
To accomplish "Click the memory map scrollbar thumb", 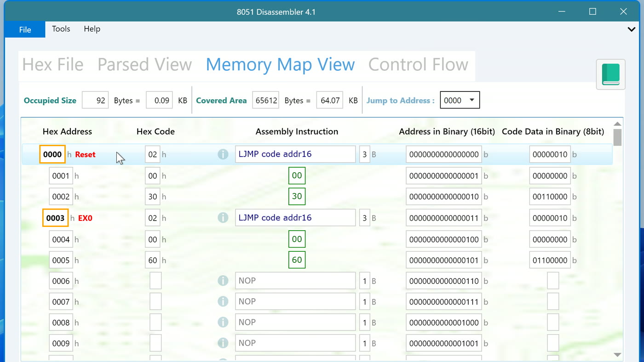I will click(x=617, y=137).
